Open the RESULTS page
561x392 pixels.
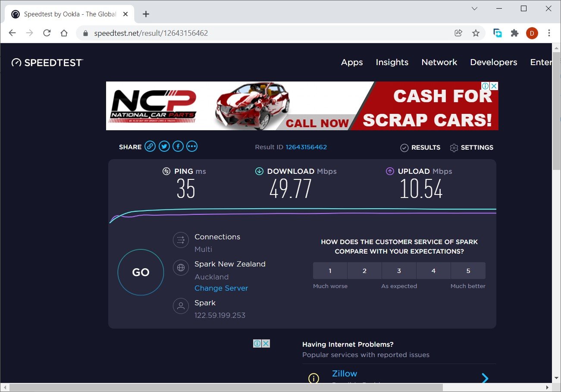click(x=426, y=147)
